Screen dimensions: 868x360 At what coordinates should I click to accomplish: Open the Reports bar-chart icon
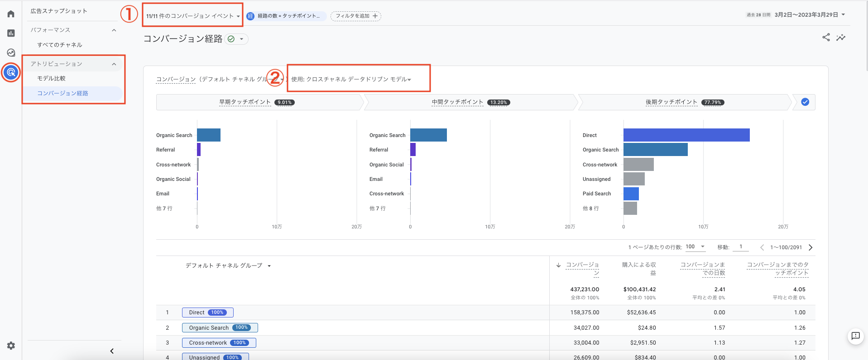11,33
